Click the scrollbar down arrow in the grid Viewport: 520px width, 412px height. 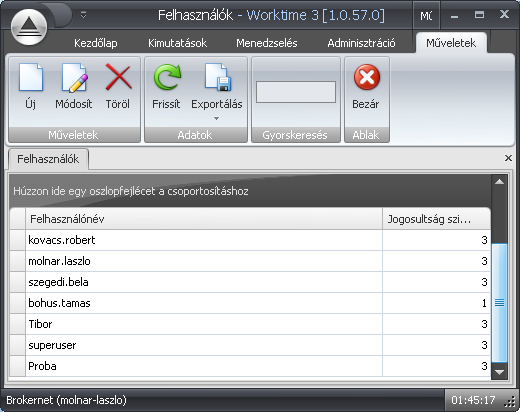click(499, 372)
